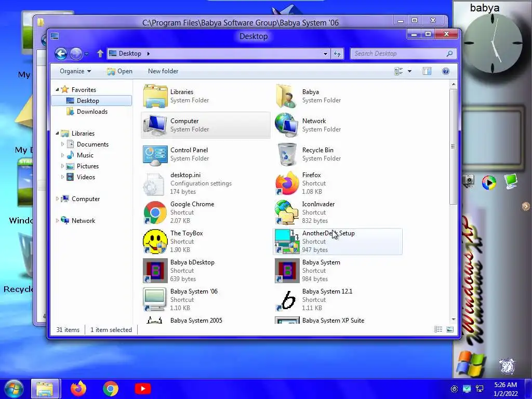
Task: Click the analog clock gadget
Action: (x=493, y=43)
